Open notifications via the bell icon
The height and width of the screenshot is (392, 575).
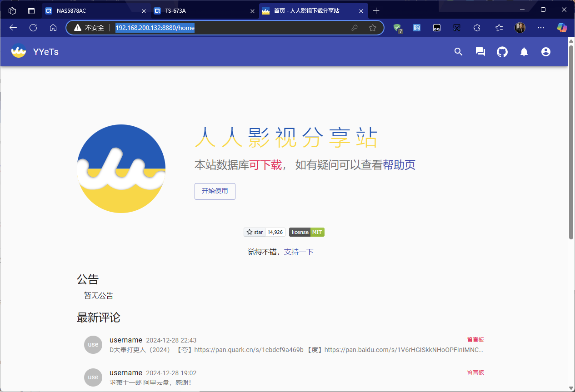point(524,52)
